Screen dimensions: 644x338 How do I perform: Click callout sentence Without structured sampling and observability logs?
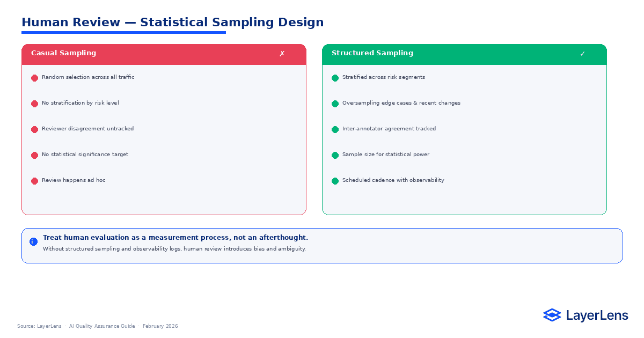(174, 249)
